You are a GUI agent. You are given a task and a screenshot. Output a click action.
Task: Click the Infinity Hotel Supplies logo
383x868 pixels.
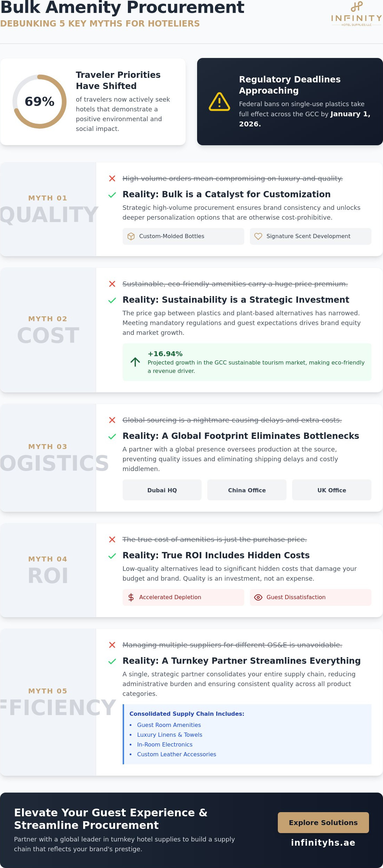(x=356, y=14)
